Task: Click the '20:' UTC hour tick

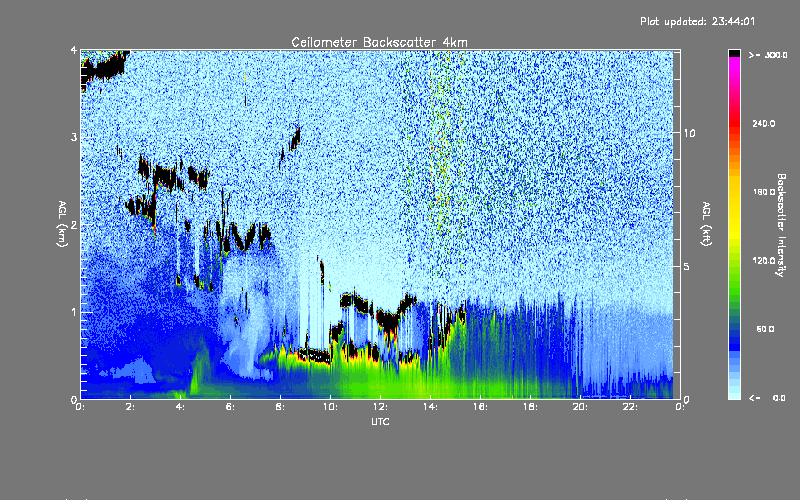Action: click(580, 407)
